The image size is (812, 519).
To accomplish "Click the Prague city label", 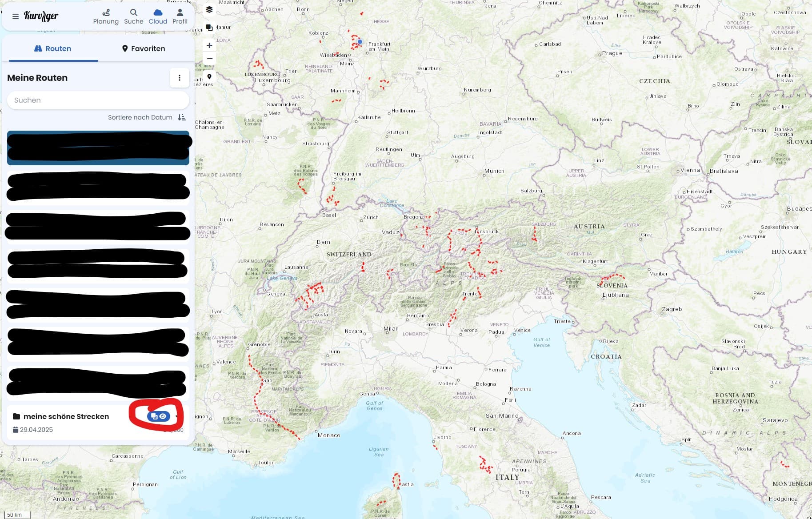I will pyautogui.click(x=612, y=53).
